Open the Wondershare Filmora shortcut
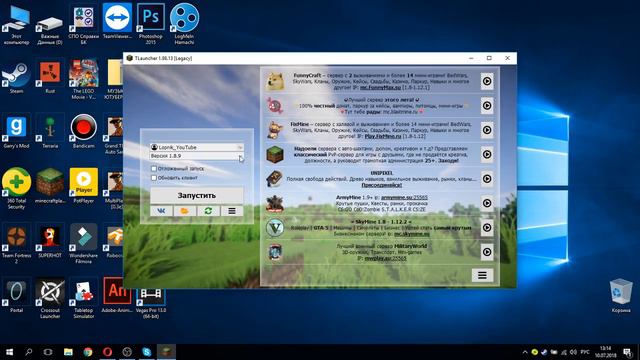The height and width of the screenshot is (360, 640). [84, 244]
